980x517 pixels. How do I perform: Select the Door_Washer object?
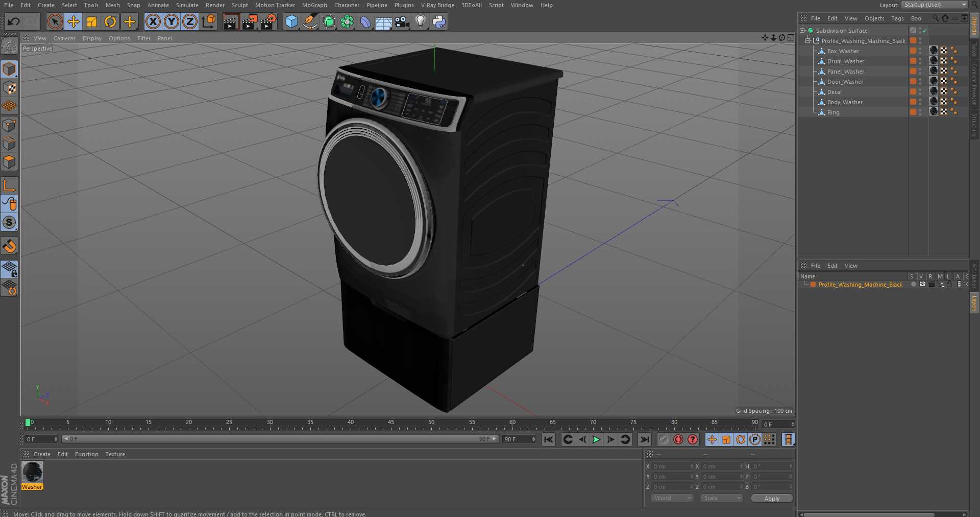[x=845, y=82]
